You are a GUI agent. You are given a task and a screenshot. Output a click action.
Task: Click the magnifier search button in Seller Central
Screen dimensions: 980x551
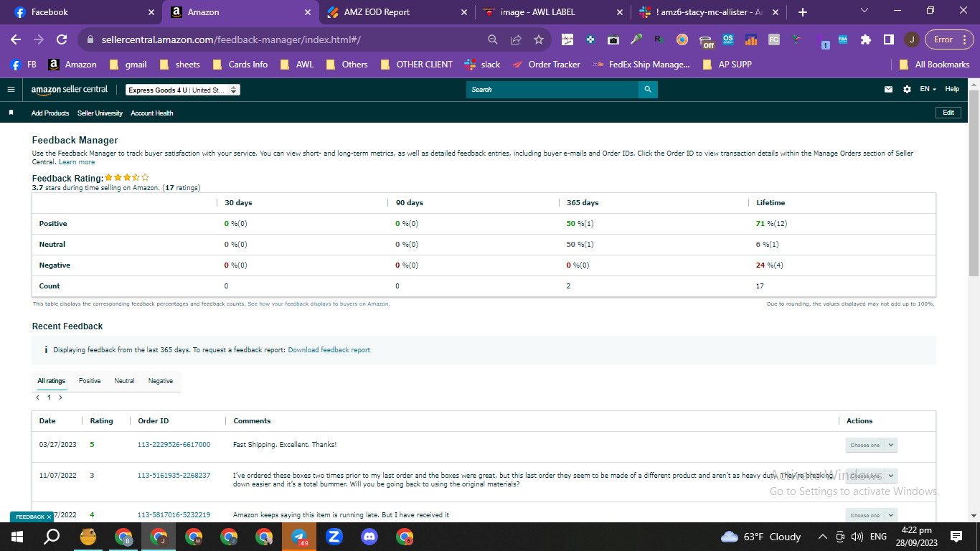648,90
